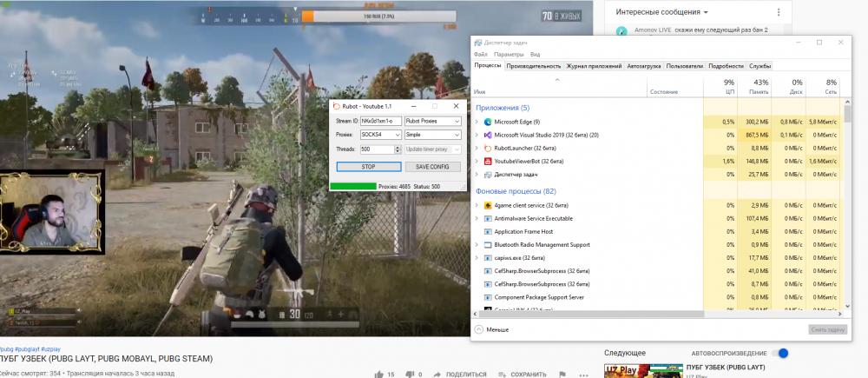This screenshot has height=378, width=868.
Task: Click the Visual Studio 2019 process icon
Action: click(488, 136)
